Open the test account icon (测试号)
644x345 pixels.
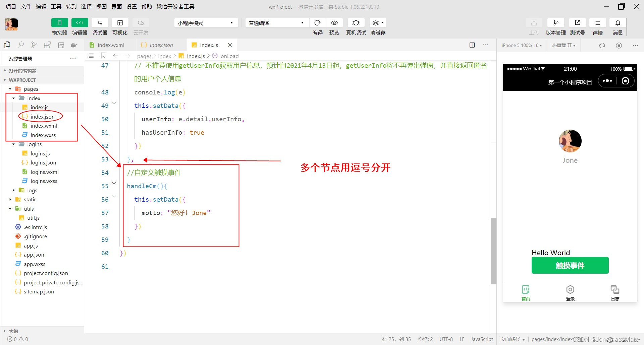[578, 23]
